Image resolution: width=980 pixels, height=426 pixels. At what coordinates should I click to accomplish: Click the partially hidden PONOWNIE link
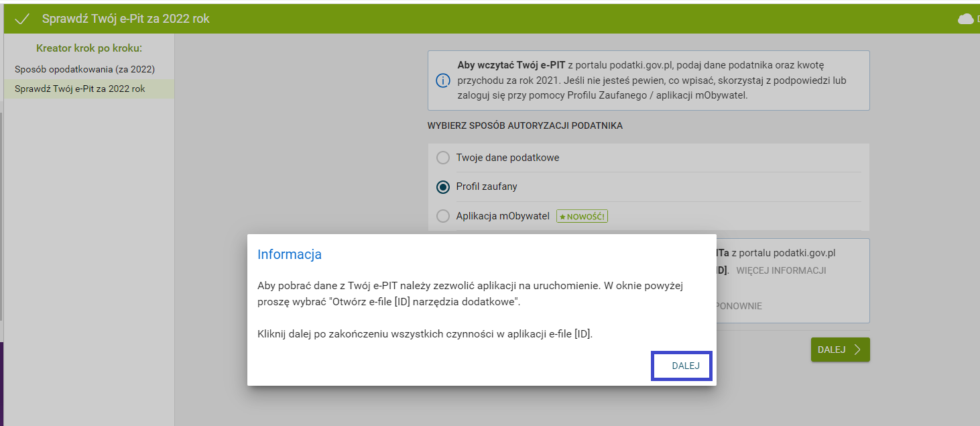(x=739, y=306)
